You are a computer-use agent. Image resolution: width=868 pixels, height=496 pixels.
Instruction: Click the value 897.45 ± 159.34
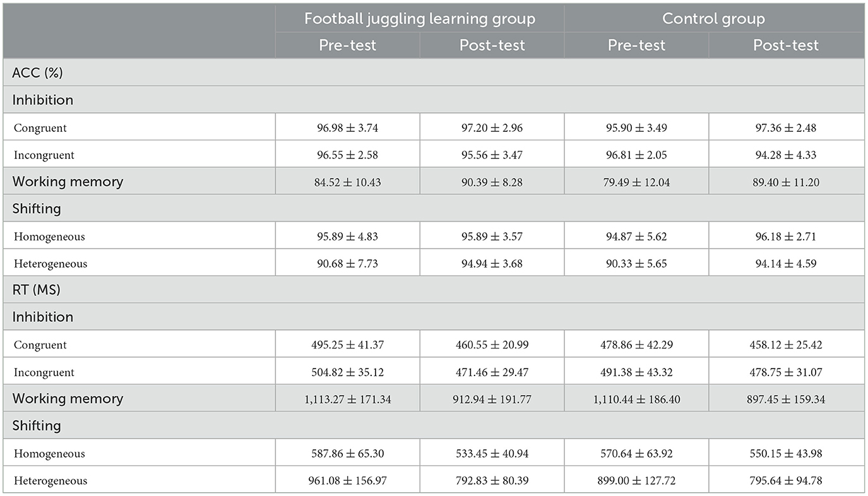tap(786, 399)
